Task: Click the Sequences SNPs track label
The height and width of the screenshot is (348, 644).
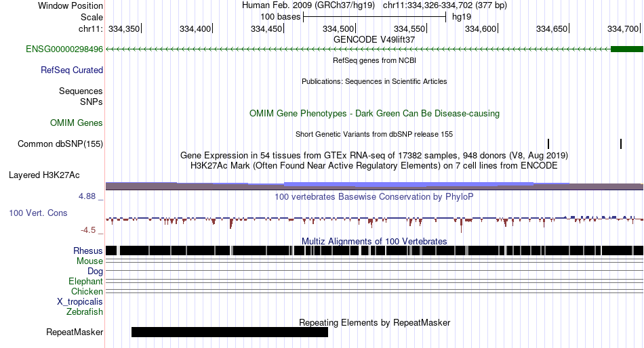Action: (x=81, y=96)
